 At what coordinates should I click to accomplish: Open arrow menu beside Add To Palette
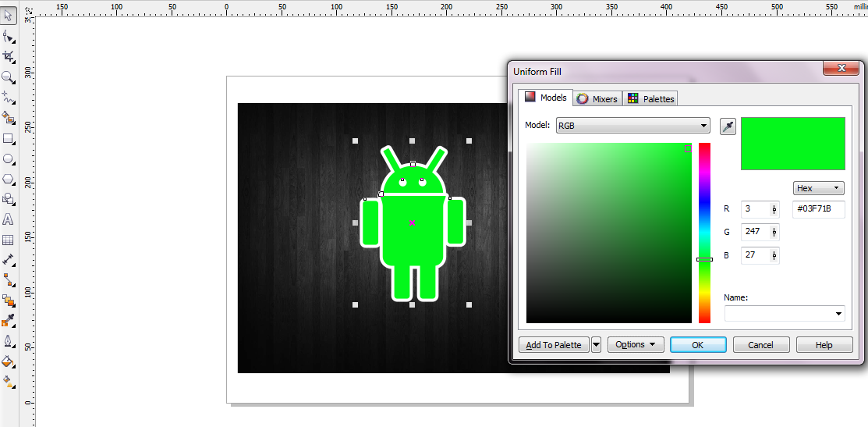(x=596, y=344)
